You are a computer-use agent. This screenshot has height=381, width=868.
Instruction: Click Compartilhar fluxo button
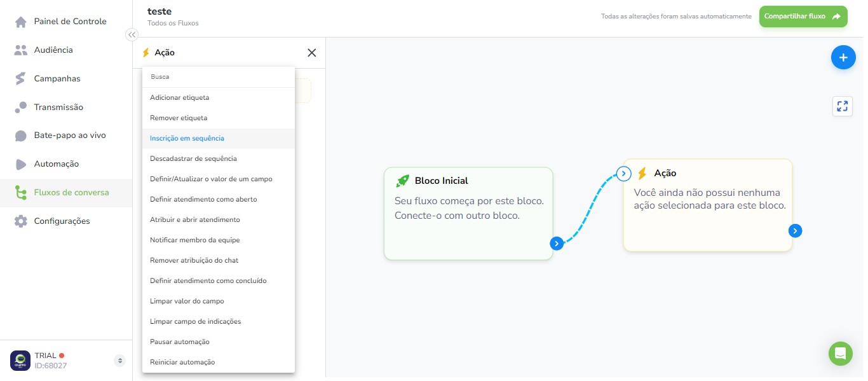pyautogui.click(x=803, y=17)
